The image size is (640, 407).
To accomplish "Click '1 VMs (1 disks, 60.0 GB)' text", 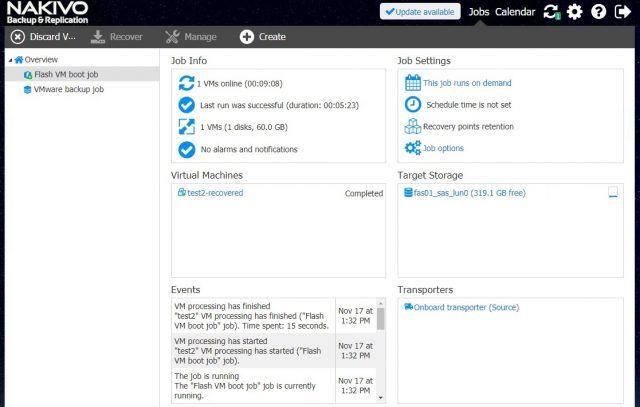I will click(x=244, y=127).
